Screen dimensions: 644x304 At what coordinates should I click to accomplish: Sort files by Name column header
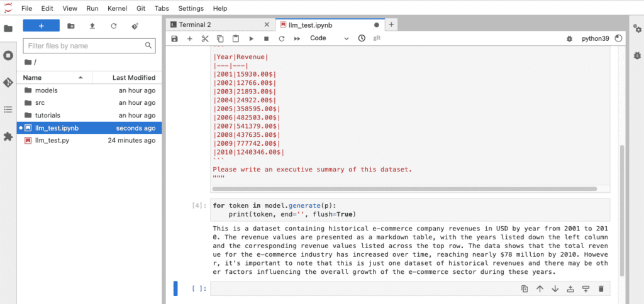pyautogui.click(x=55, y=77)
